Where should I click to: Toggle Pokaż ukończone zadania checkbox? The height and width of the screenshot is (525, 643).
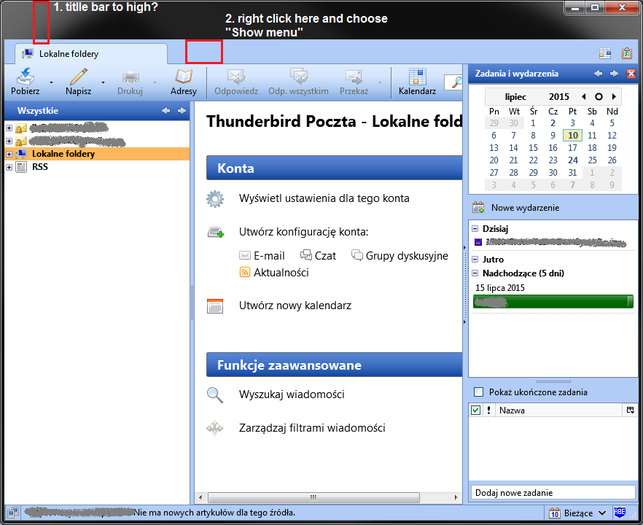pyautogui.click(x=479, y=392)
